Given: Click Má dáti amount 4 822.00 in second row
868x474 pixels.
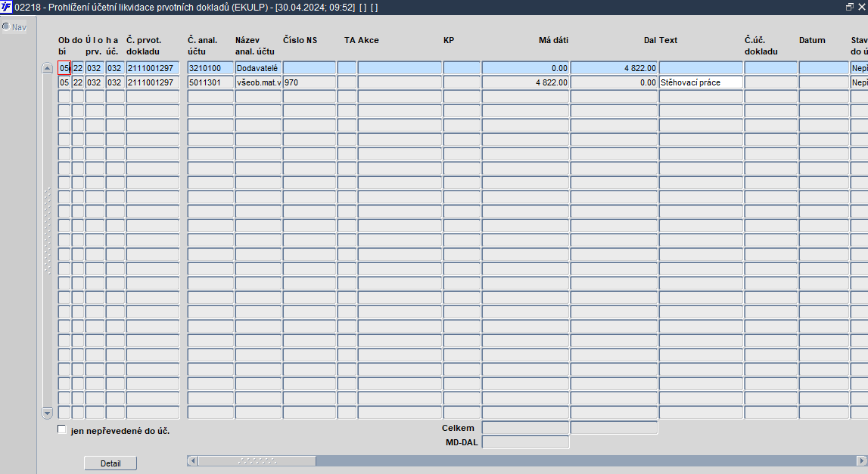Looking at the screenshot, I should pos(525,82).
